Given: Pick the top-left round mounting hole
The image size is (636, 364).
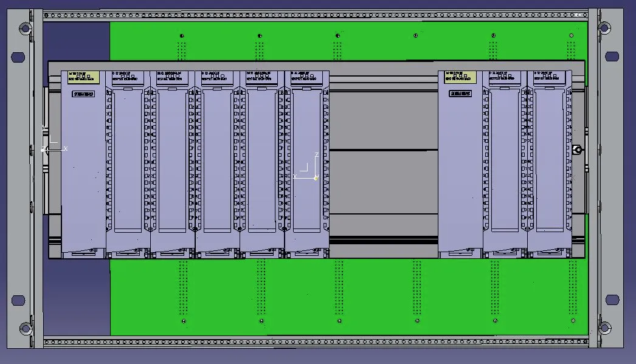Looking at the screenshot, I should pos(25,28).
